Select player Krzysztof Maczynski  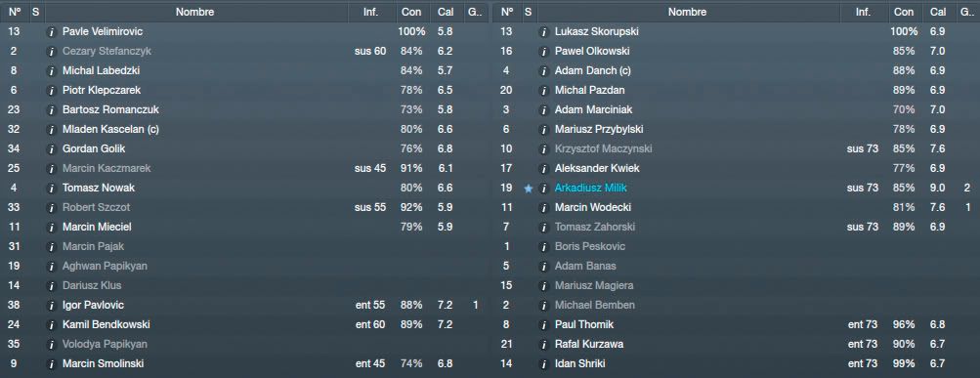coord(603,148)
